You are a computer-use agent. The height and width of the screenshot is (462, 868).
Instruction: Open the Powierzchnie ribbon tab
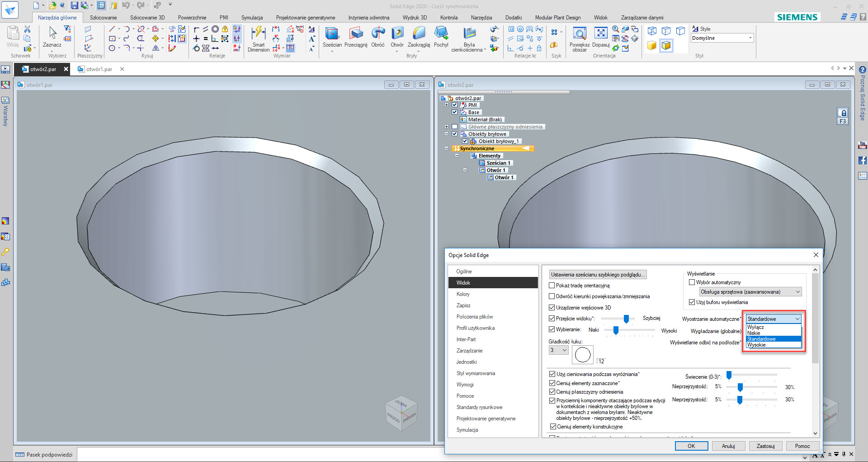coord(192,18)
